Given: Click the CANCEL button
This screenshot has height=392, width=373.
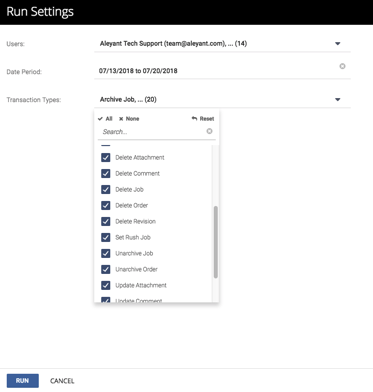Looking at the screenshot, I should click(62, 381).
